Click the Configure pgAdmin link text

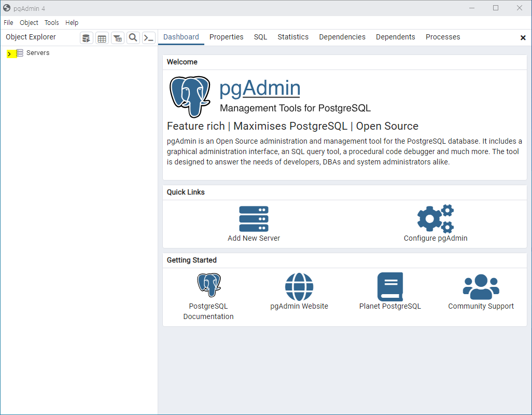coord(436,238)
